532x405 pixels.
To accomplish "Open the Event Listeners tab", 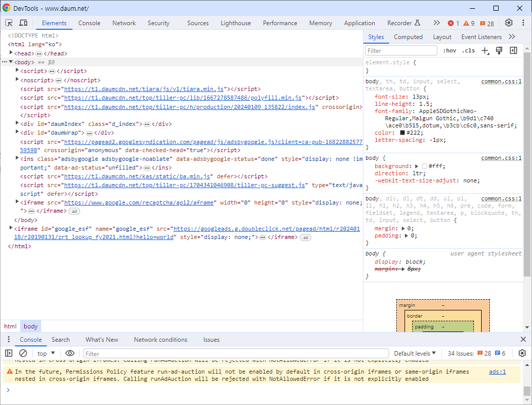I will (481, 37).
